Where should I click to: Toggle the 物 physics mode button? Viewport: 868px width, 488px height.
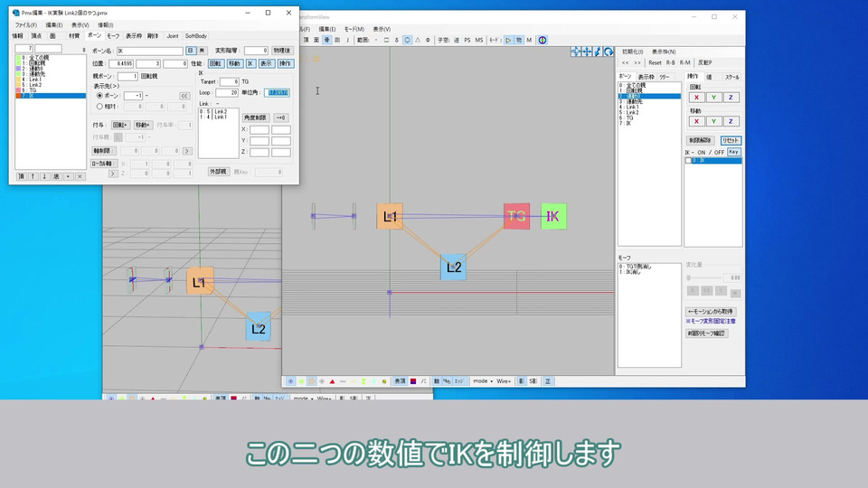(x=519, y=40)
